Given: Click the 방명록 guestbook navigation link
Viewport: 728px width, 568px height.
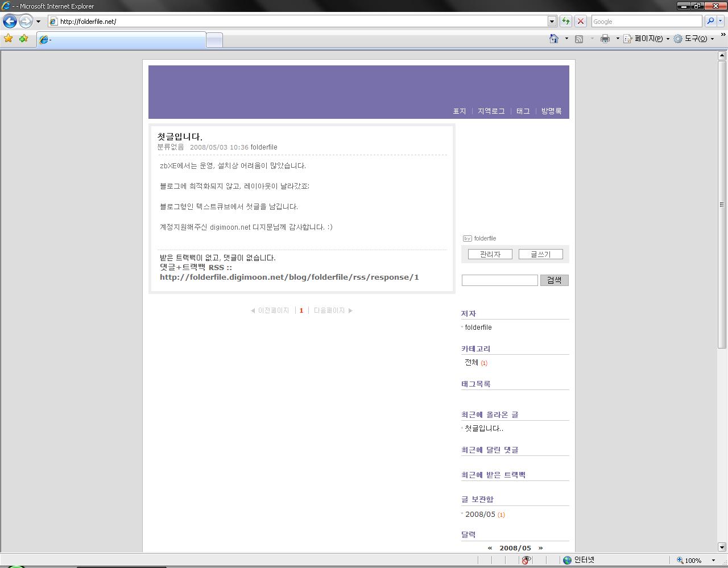Looking at the screenshot, I should 551,111.
